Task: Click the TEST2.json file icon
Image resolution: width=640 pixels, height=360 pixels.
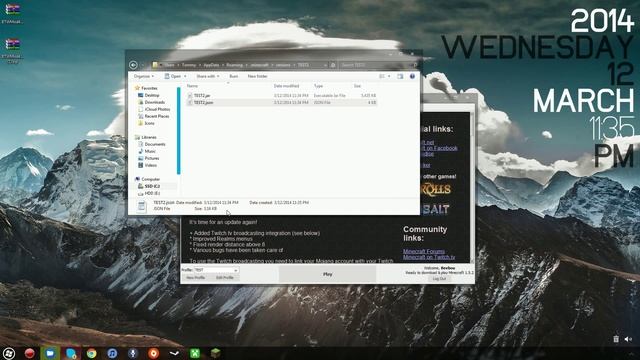Action: point(190,102)
